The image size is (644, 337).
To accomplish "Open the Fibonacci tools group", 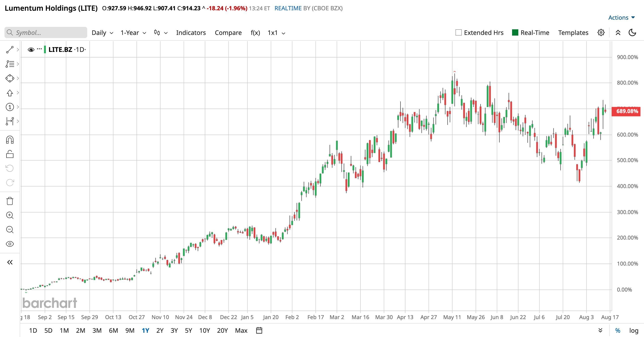I will 10,64.
